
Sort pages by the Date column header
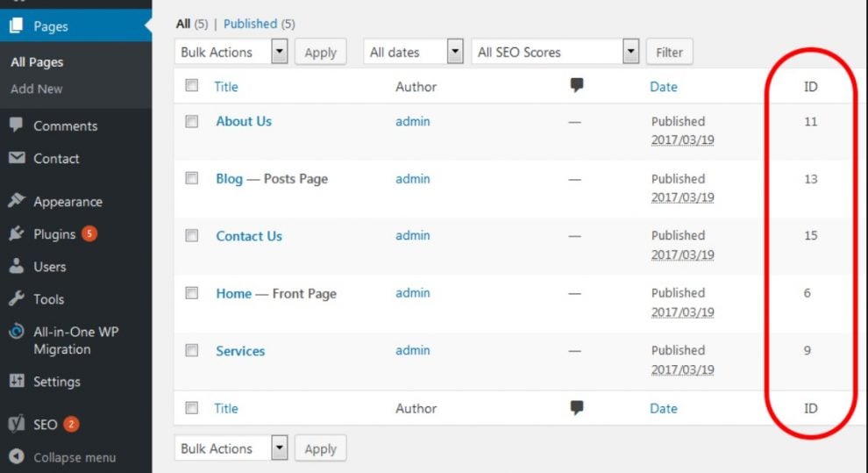tap(663, 86)
